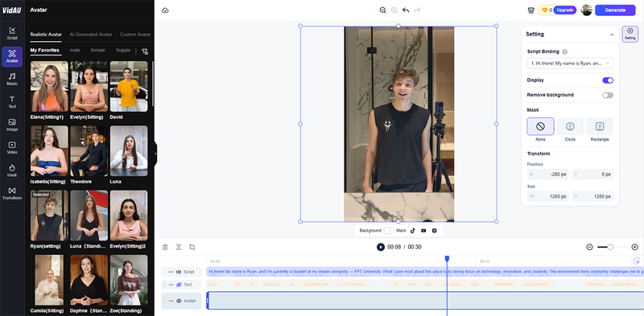Open the Script Binding dropdown
Screen dimensions: 644x316
(570, 64)
